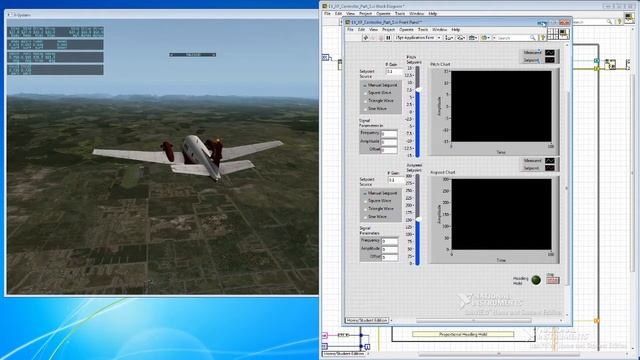Select Triangle Wave for pitch source
The image size is (640, 360).
tap(379, 101)
